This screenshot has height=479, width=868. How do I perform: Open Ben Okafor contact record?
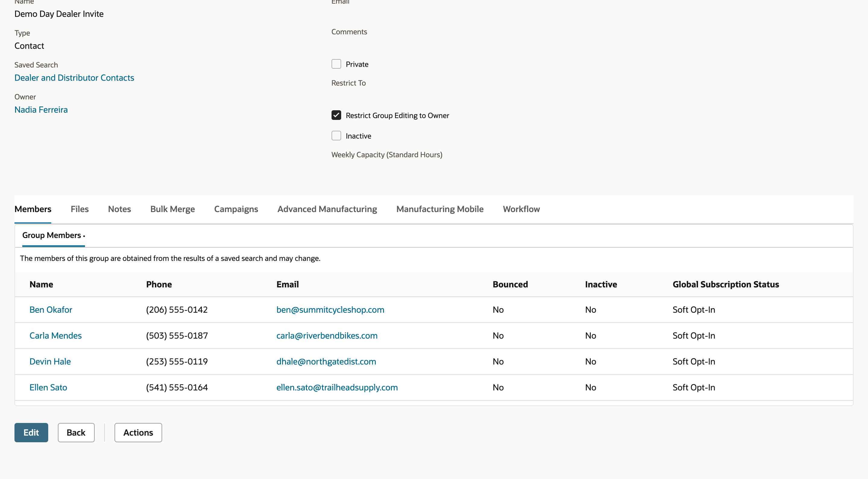pos(51,310)
